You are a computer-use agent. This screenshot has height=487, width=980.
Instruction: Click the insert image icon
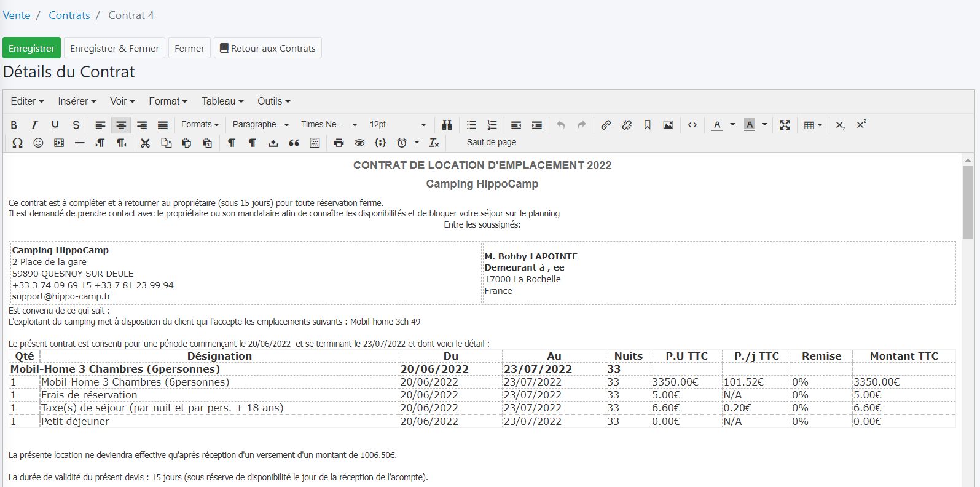(668, 125)
